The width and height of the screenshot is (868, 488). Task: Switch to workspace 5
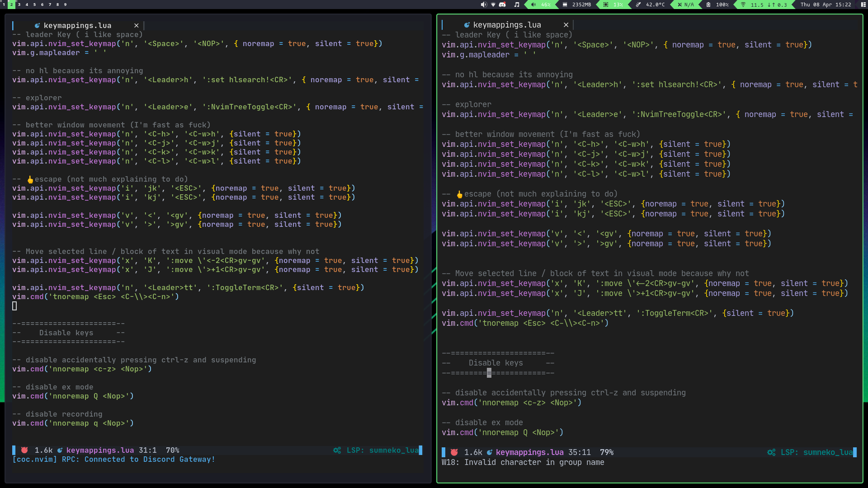click(x=34, y=5)
